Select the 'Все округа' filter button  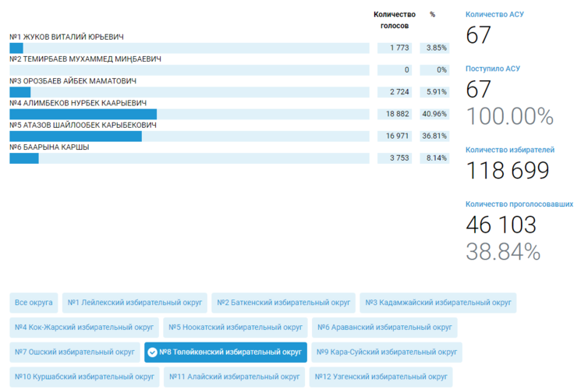(x=34, y=303)
